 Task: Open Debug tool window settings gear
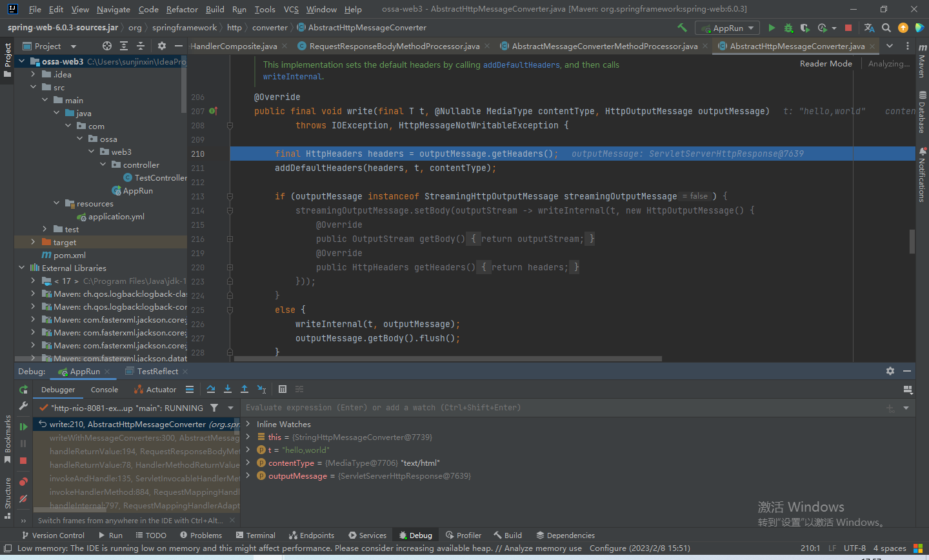coord(890,371)
